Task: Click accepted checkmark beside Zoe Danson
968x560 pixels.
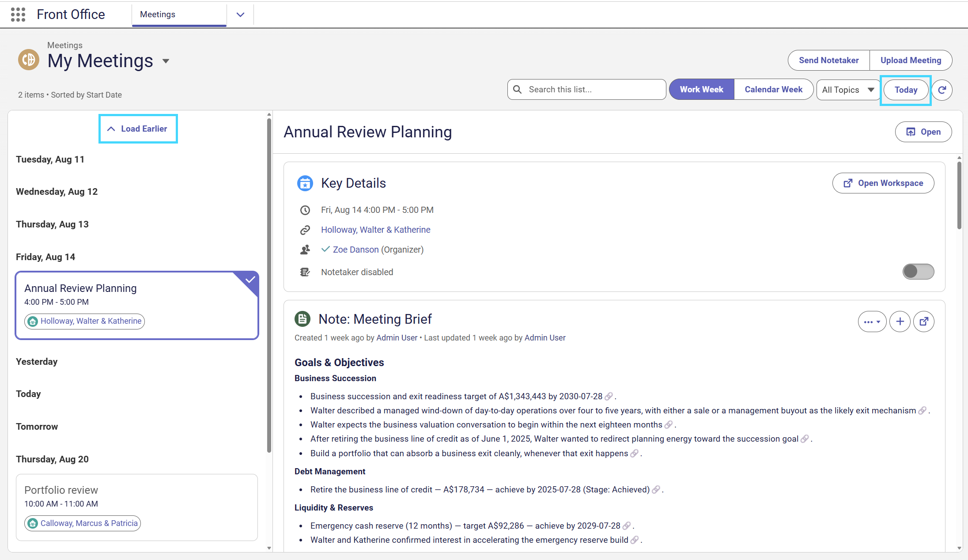Action: [325, 249]
